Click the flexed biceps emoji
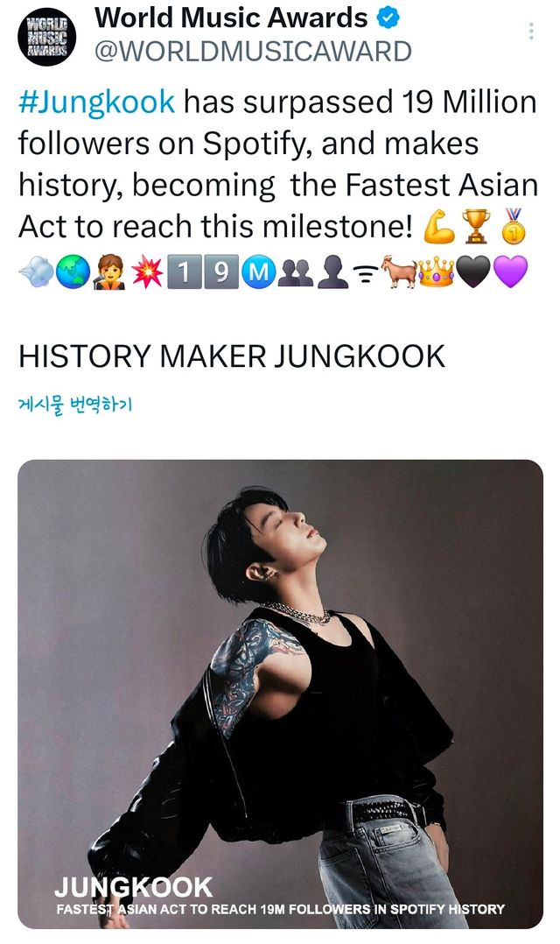The width and height of the screenshot is (560, 944). (x=438, y=227)
